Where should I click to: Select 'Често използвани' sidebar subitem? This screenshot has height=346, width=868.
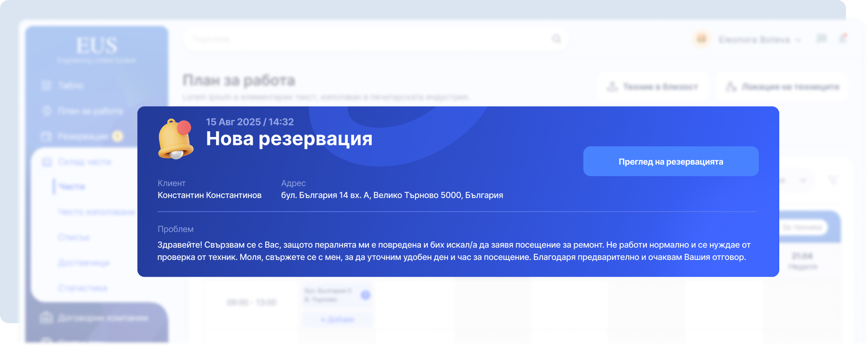[x=97, y=212]
